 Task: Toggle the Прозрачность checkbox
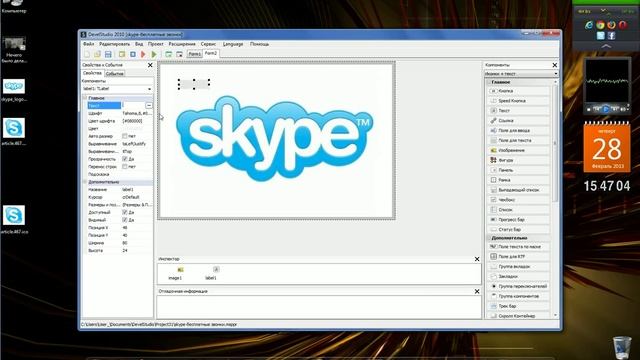125,159
